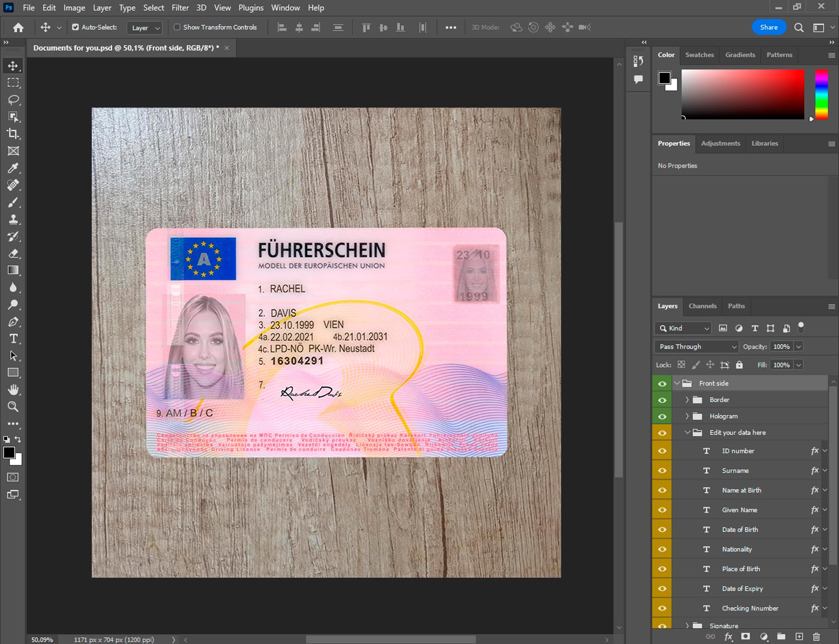Viewport: 839px width, 644px height.
Task: Select the Crop tool
Action: (x=13, y=134)
